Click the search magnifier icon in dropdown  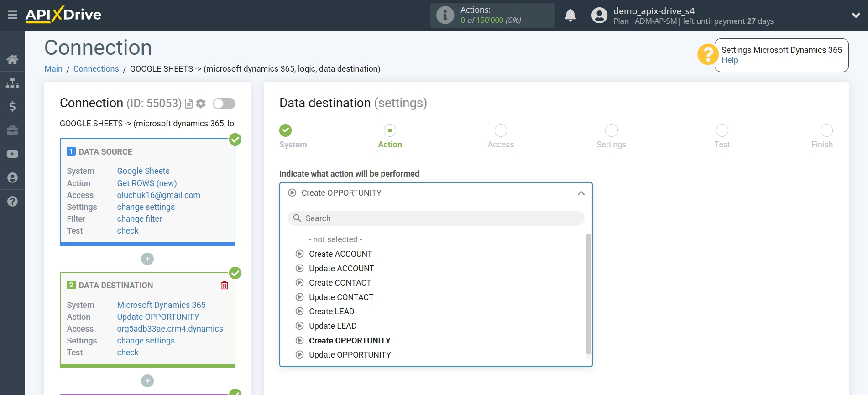[297, 218]
